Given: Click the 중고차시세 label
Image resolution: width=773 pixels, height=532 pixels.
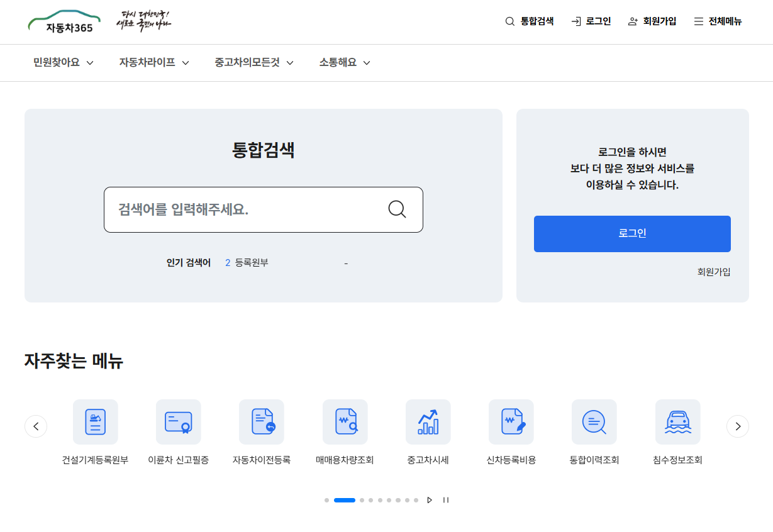Looking at the screenshot, I should 428,460.
